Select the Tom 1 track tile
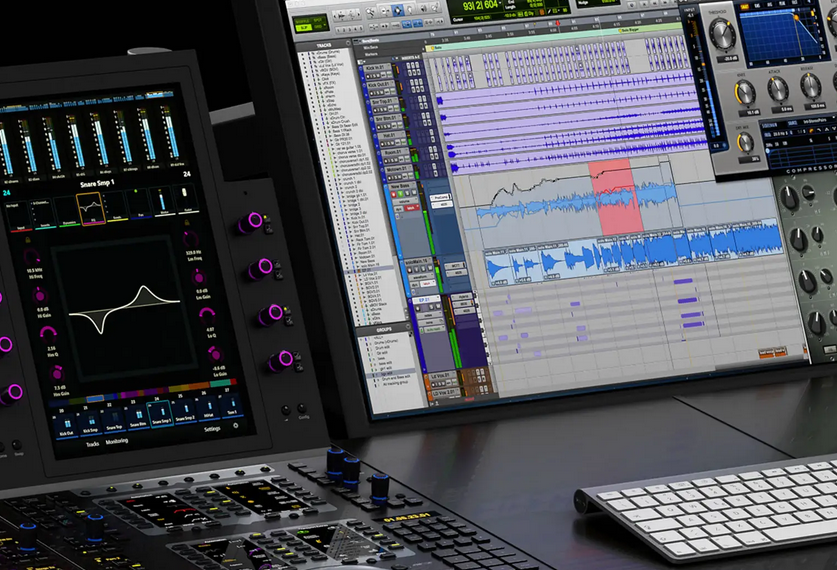This screenshot has height=570, width=837. 232,406
